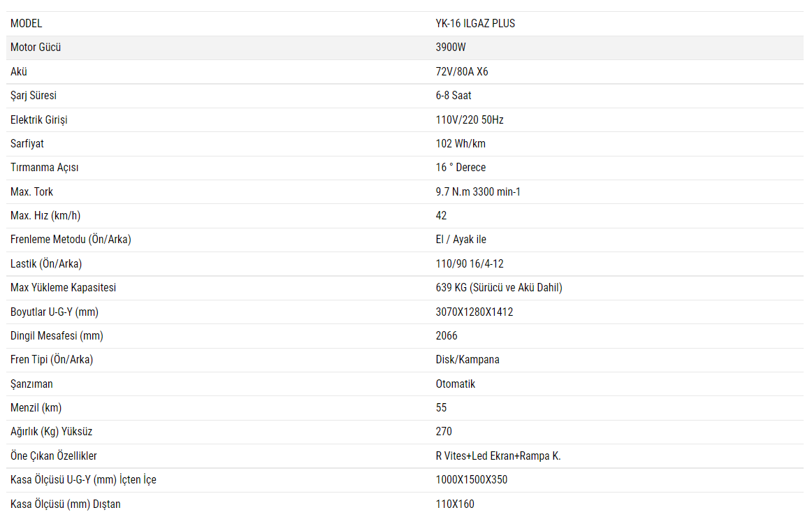This screenshot has height=517, width=812.
Task: Click the 1000X1500X350 inner bed size value
Action: tap(472, 480)
